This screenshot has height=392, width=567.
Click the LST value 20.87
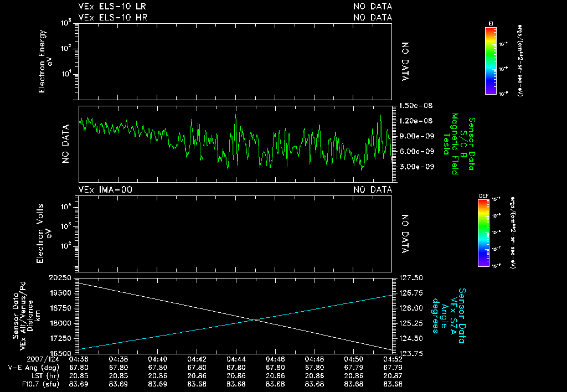tap(393, 376)
